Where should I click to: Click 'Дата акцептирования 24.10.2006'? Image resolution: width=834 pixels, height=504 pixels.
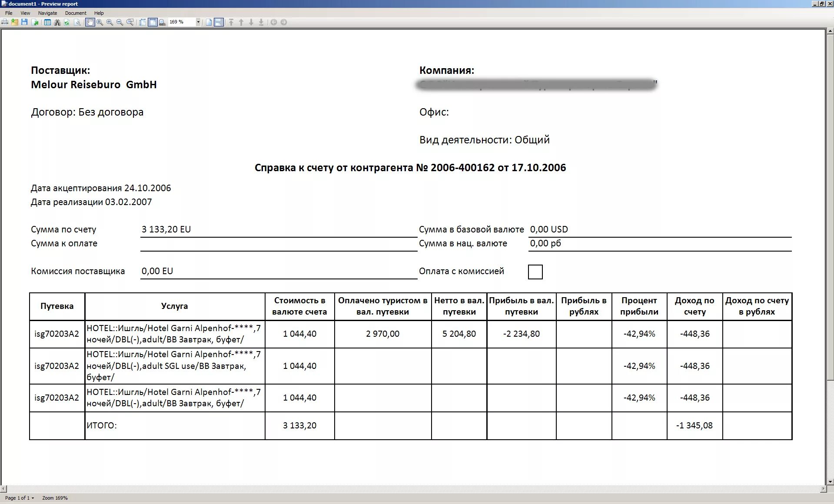click(101, 188)
